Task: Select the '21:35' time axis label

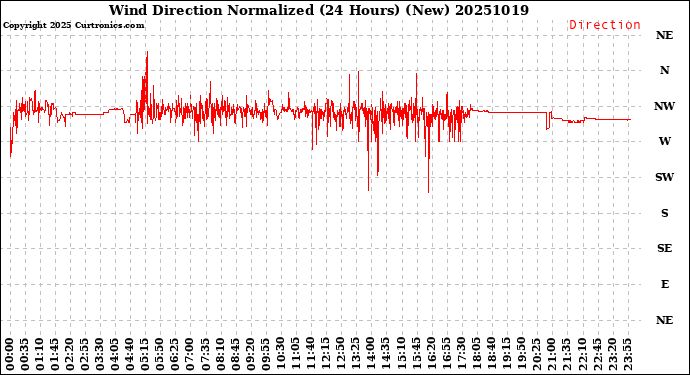Action: point(566,355)
